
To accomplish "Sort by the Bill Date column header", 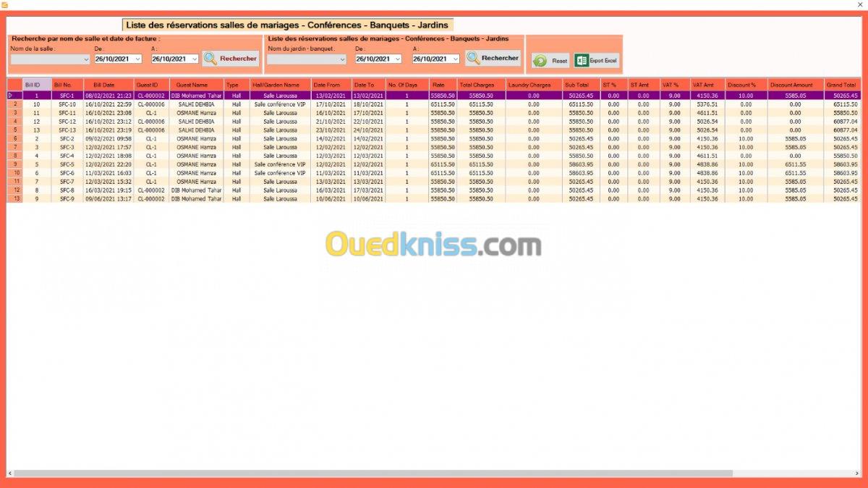I will point(109,85).
